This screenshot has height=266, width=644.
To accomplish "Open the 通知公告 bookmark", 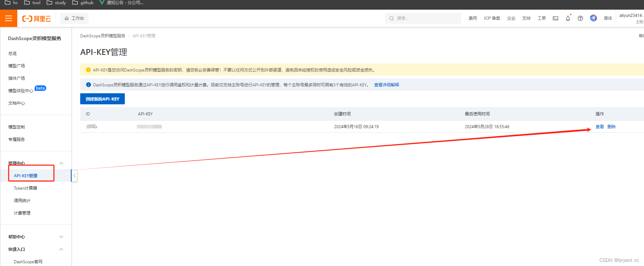I will (122, 3).
